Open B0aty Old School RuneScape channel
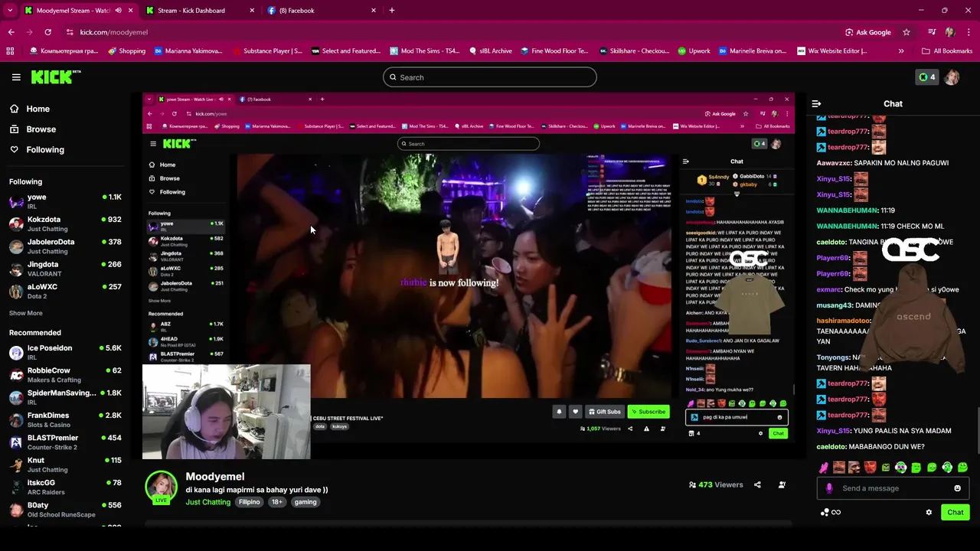 coord(65,509)
